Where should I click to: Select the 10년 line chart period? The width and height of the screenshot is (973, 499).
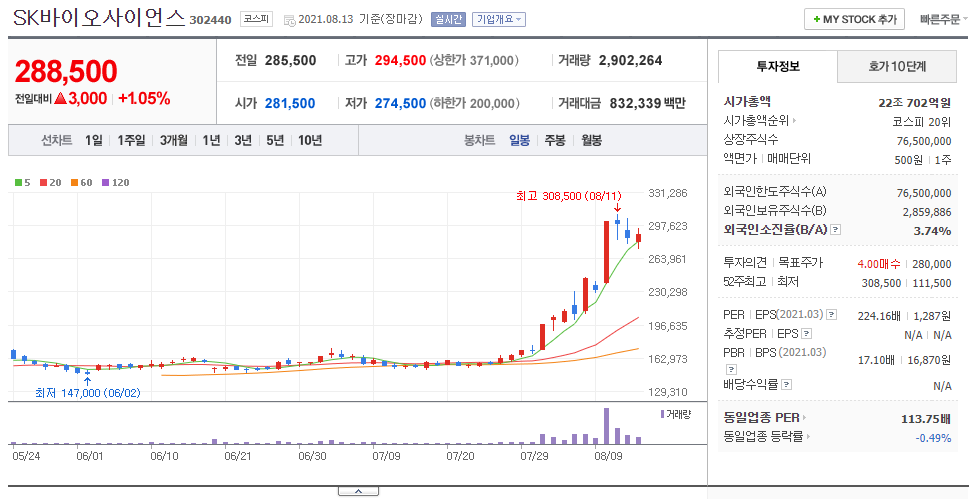pos(310,141)
